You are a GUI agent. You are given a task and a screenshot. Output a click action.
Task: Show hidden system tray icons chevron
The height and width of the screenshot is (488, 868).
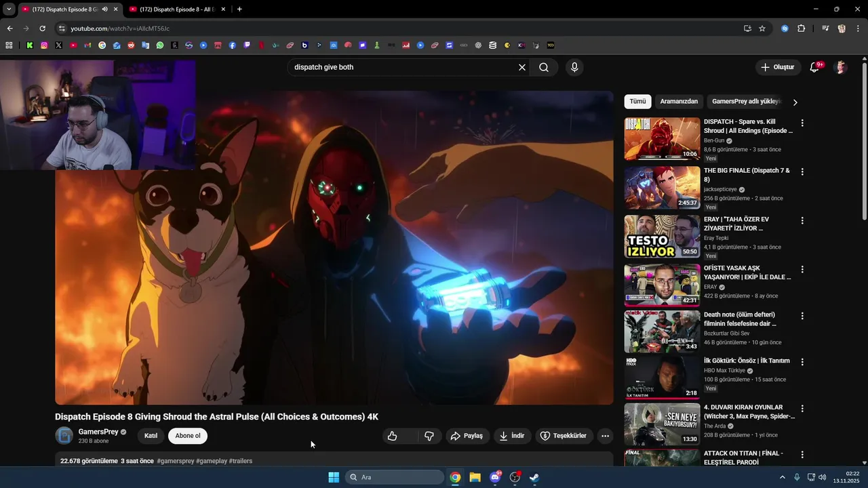(782, 477)
